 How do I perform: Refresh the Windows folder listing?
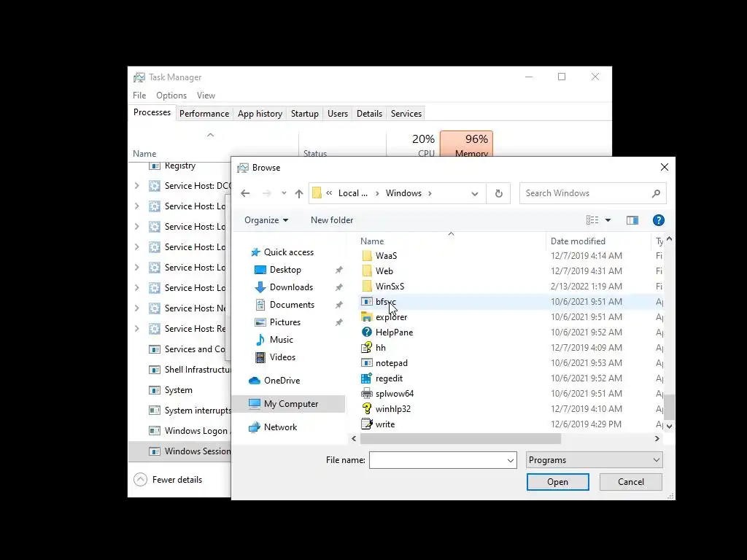[x=498, y=193]
